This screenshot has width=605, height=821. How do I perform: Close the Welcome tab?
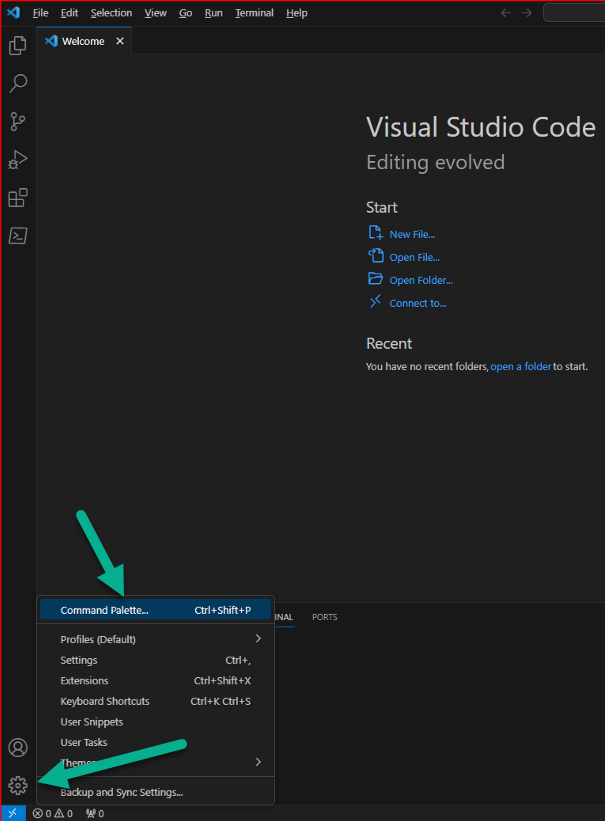pyautogui.click(x=120, y=41)
